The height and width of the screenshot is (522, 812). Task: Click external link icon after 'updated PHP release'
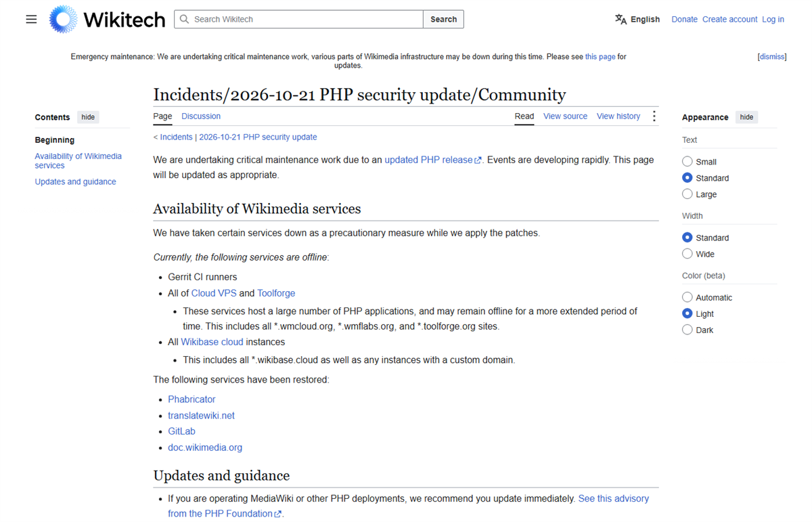(478, 160)
